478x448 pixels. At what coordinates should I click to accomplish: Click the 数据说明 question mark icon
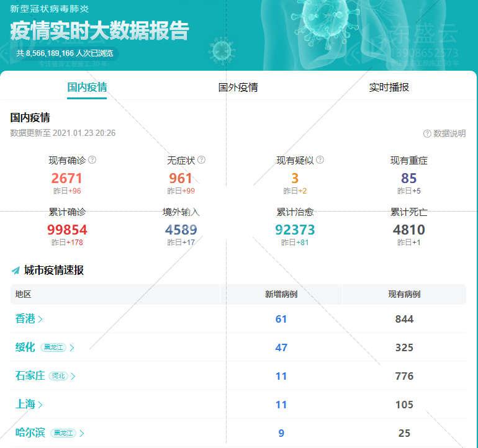click(x=427, y=133)
